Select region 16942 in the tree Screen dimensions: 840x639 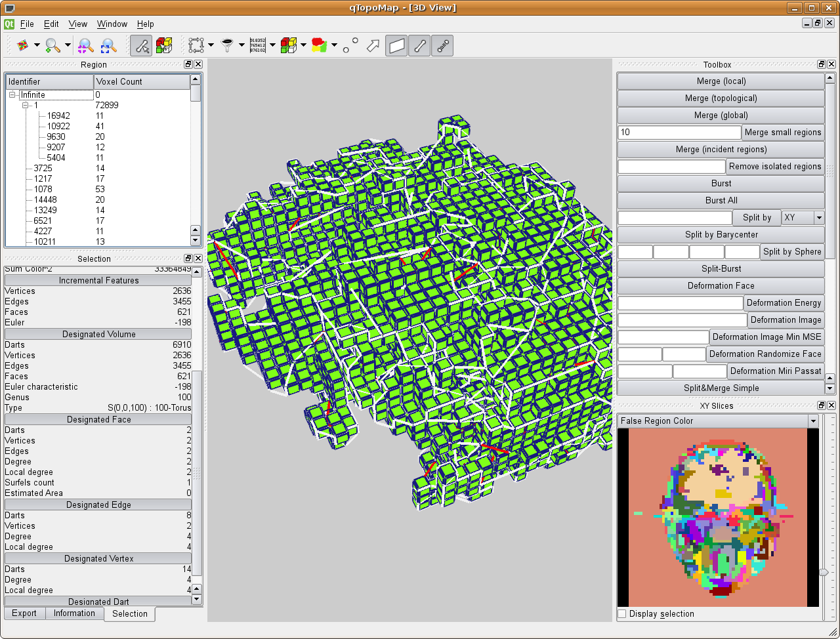coord(58,116)
